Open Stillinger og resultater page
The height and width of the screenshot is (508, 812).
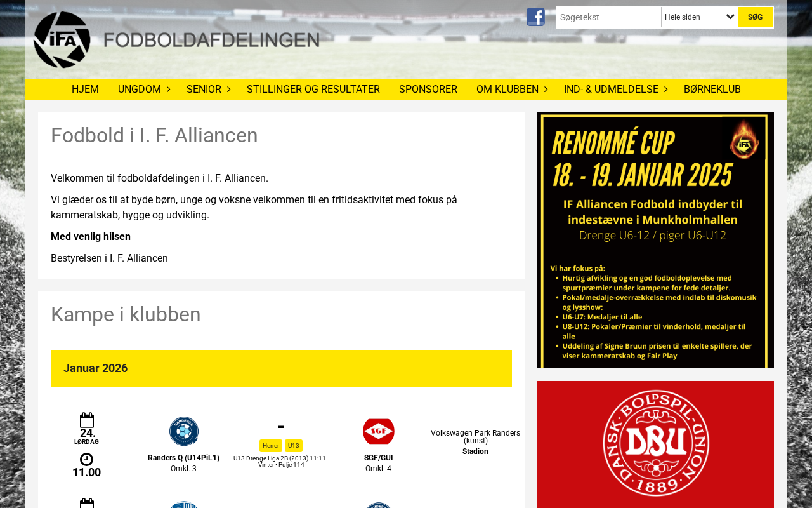pyautogui.click(x=313, y=90)
